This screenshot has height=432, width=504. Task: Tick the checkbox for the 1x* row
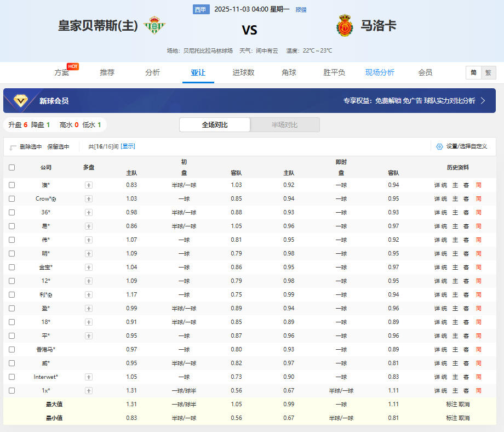pos(12,391)
